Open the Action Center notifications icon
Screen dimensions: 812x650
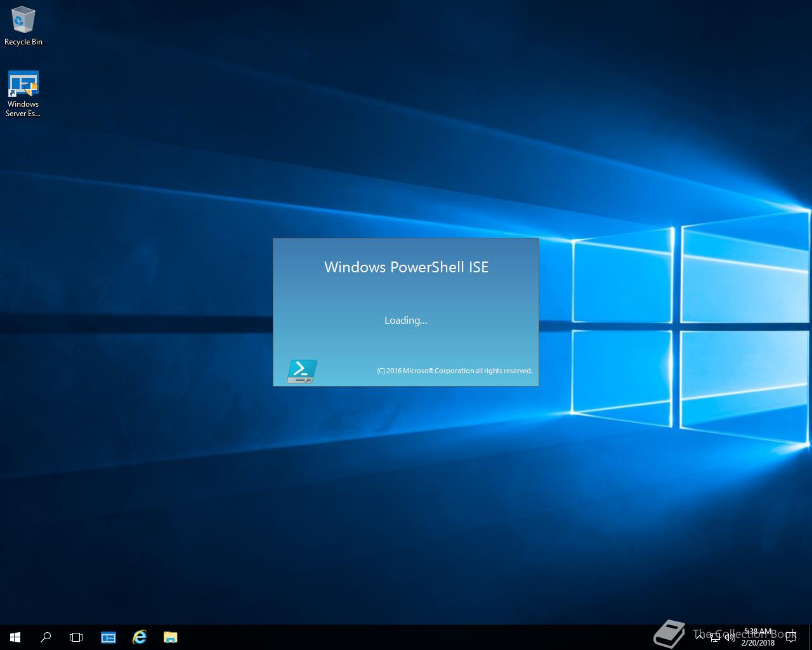click(x=791, y=637)
